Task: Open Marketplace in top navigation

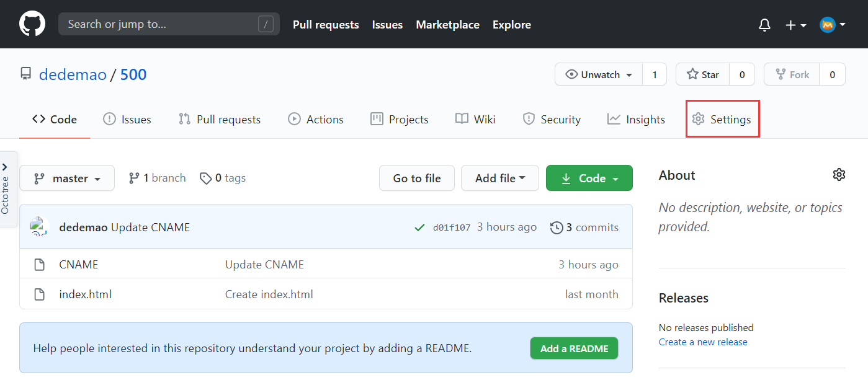Action: [x=447, y=25]
